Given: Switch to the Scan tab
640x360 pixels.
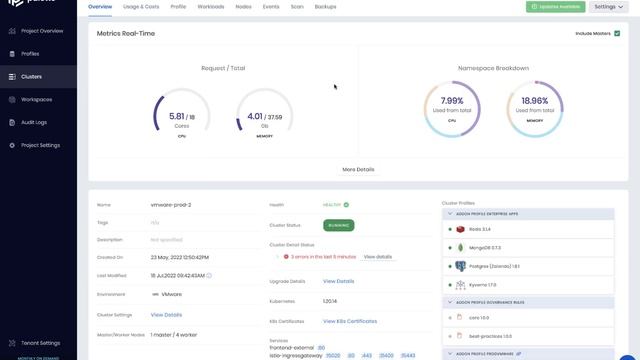Looking at the screenshot, I should tap(297, 7).
